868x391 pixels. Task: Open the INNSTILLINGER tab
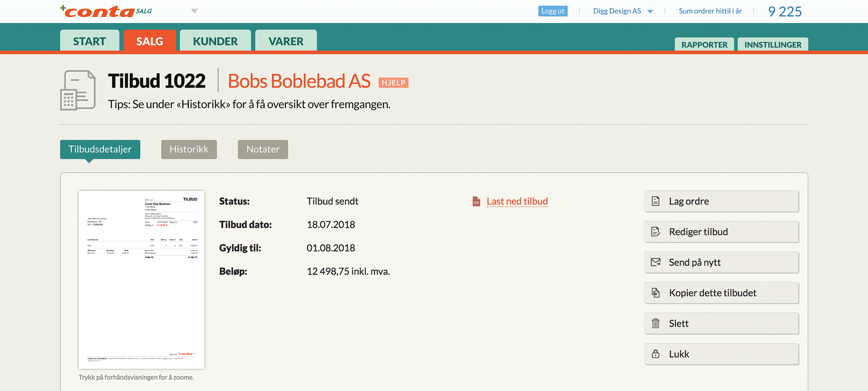[x=773, y=44]
